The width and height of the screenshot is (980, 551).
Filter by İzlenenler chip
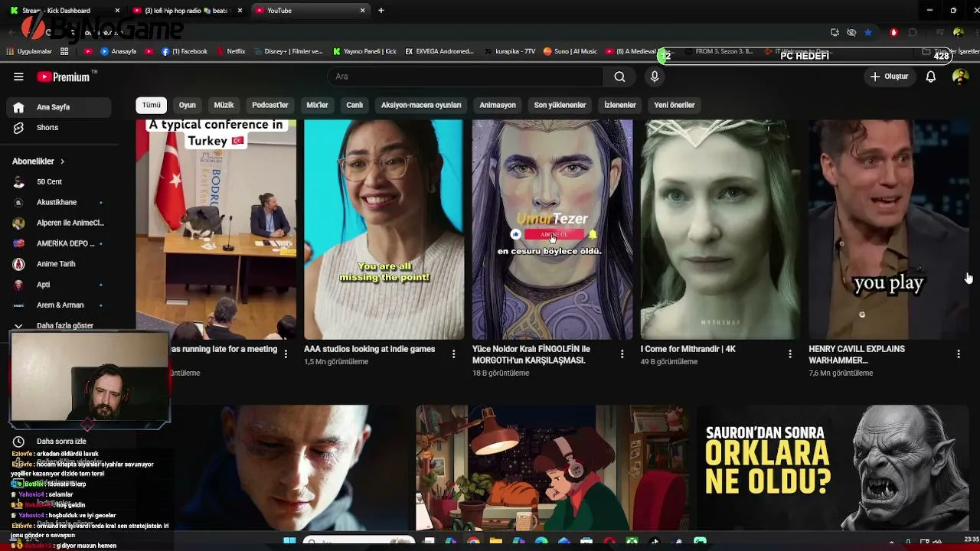coord(620,105)
